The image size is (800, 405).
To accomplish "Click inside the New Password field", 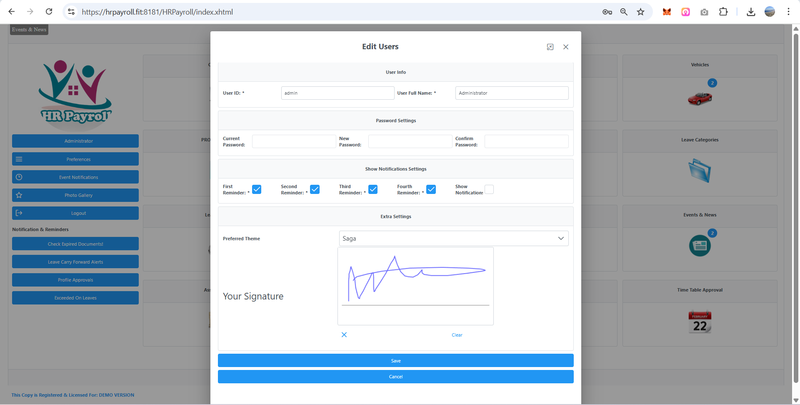I will pos(410,142).
